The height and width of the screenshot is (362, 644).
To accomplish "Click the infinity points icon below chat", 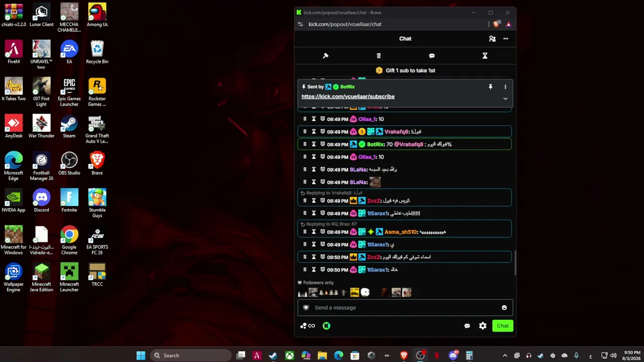I will point(308,326).
